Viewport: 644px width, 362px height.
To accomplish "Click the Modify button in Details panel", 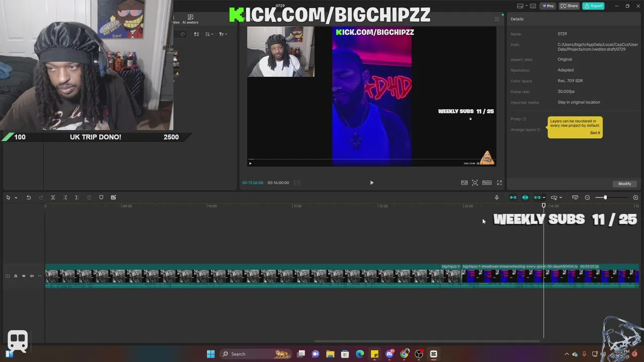I will tap(624, 184).
